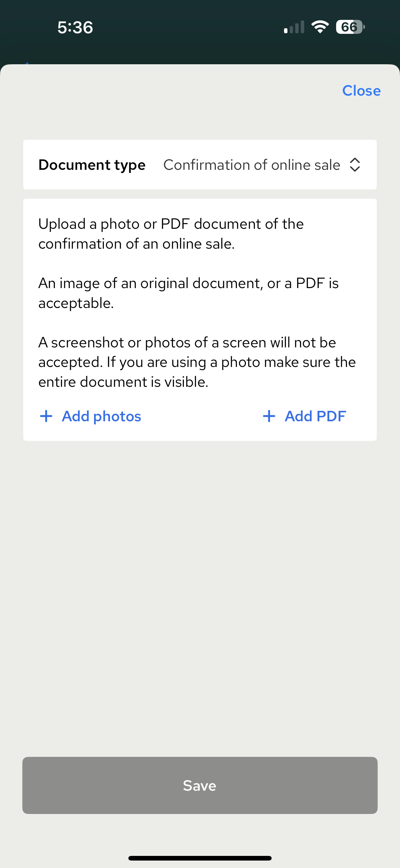This screenshot has height=868, width=400.
Task: Tap the Wi-Fi icon in status bar
Action: [320, 27]
